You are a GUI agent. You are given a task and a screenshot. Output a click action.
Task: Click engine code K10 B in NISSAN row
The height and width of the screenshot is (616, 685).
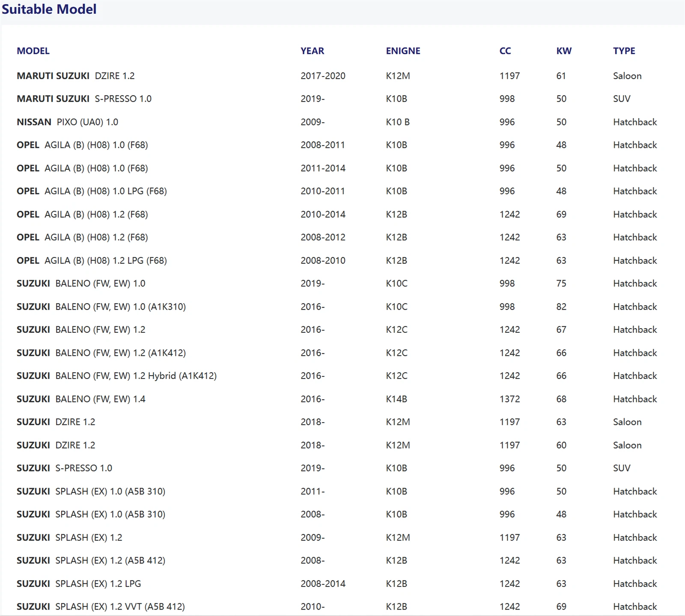tap(398, 122)
